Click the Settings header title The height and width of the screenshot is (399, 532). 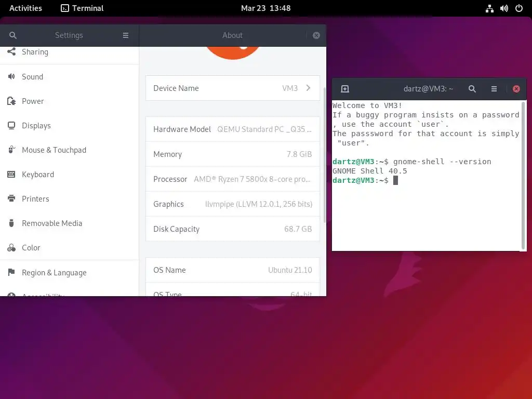[69, 35]
